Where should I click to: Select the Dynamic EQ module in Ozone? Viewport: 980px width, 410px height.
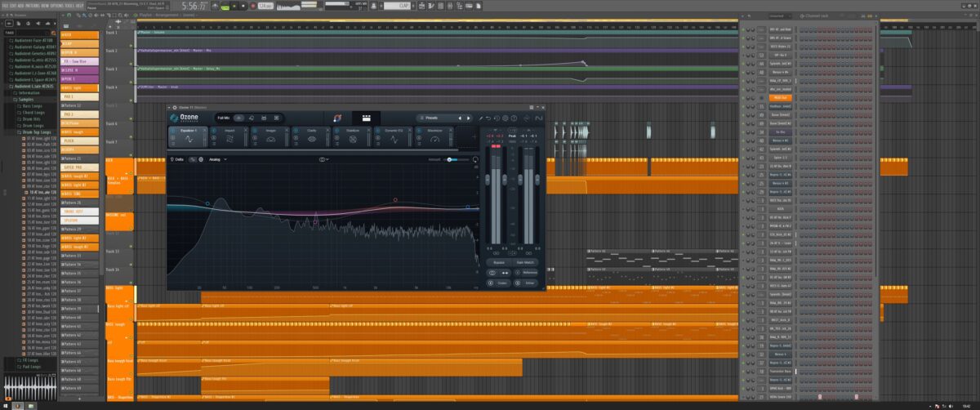click(x=394, y=139)
